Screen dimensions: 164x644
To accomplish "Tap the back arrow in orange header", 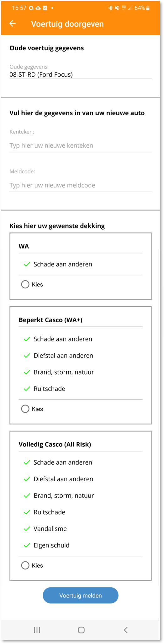I will [13, 24].
